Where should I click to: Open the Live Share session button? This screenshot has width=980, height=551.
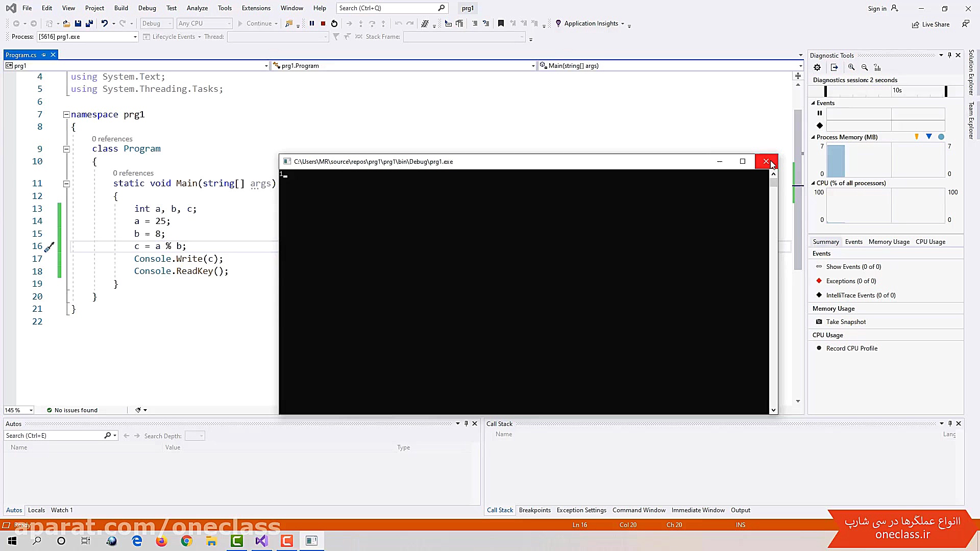click(x=930, y=24)
